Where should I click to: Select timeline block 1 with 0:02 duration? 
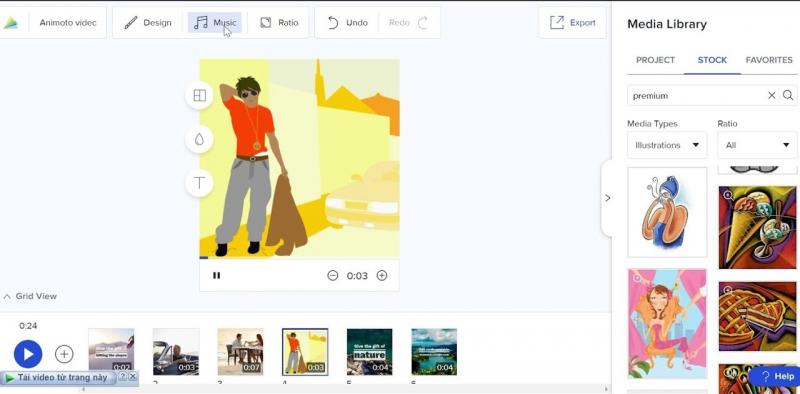[x=111, y=352]
